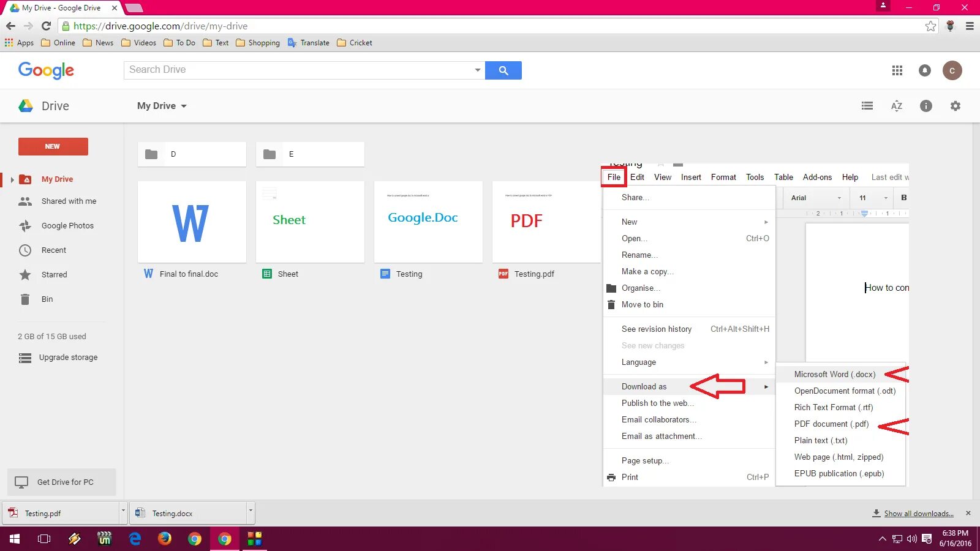Expand the My Drive tree arrow

(x=12, y=179)
